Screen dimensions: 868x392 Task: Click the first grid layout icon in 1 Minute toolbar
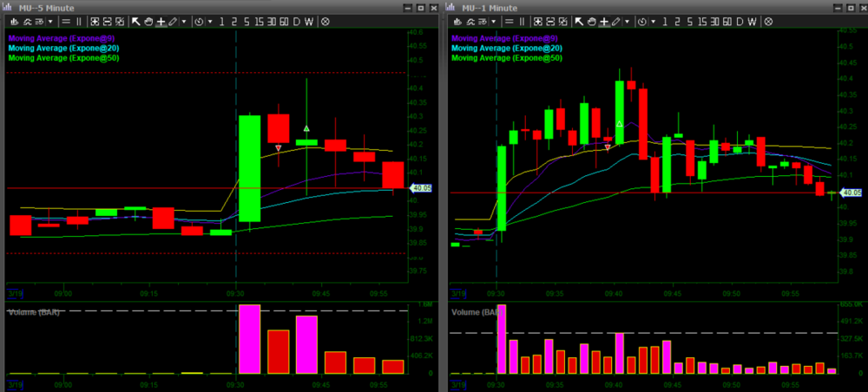(x=538, y=21)
